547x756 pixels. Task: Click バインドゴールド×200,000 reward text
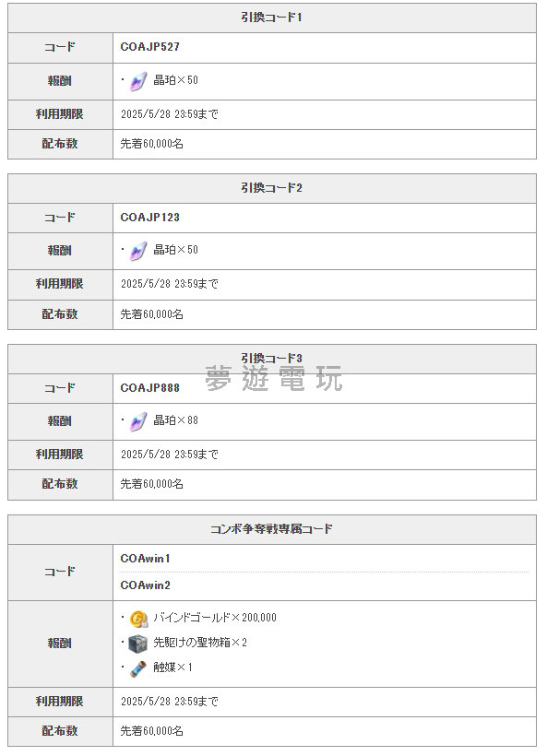coord(215,618)
